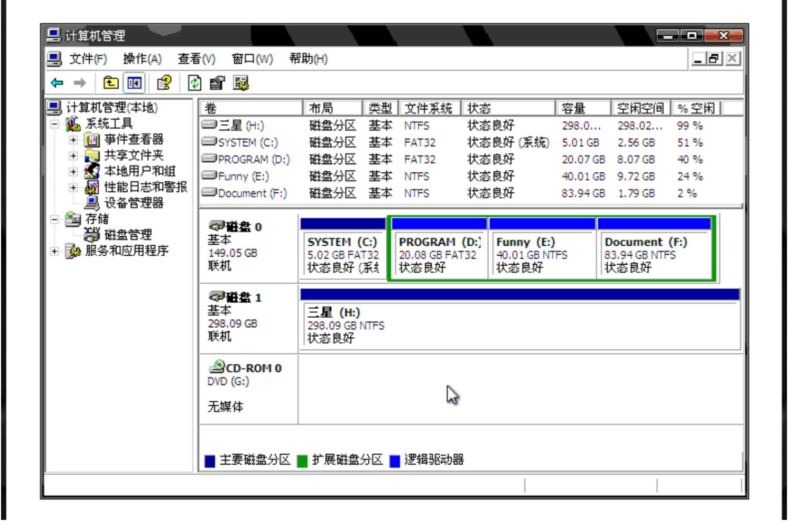Click the 存储 storage icon in the tree

(72, 219)
